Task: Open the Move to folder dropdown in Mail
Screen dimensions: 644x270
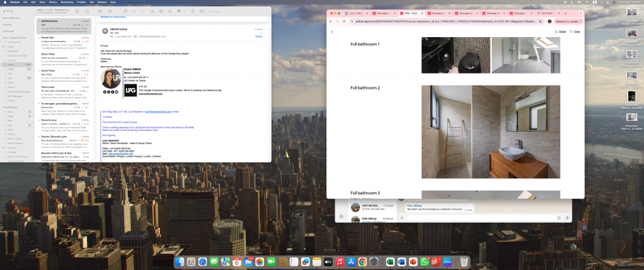Action: click(x=203, y=11)
